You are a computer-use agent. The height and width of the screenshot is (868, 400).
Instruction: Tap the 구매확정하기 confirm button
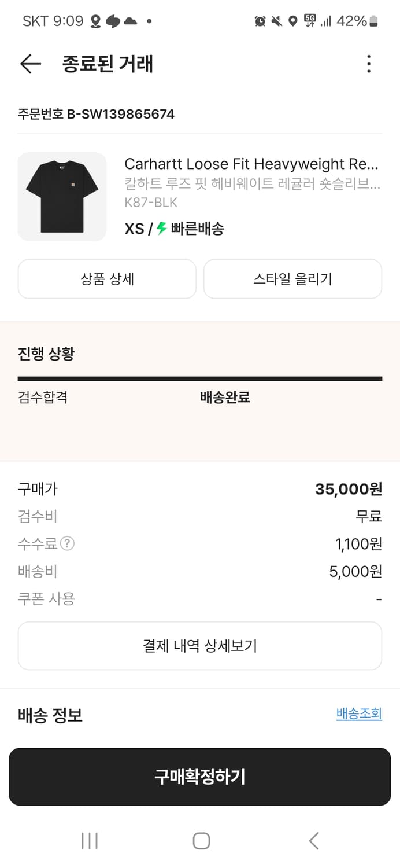pyautogui.click(x=200, y=777)
